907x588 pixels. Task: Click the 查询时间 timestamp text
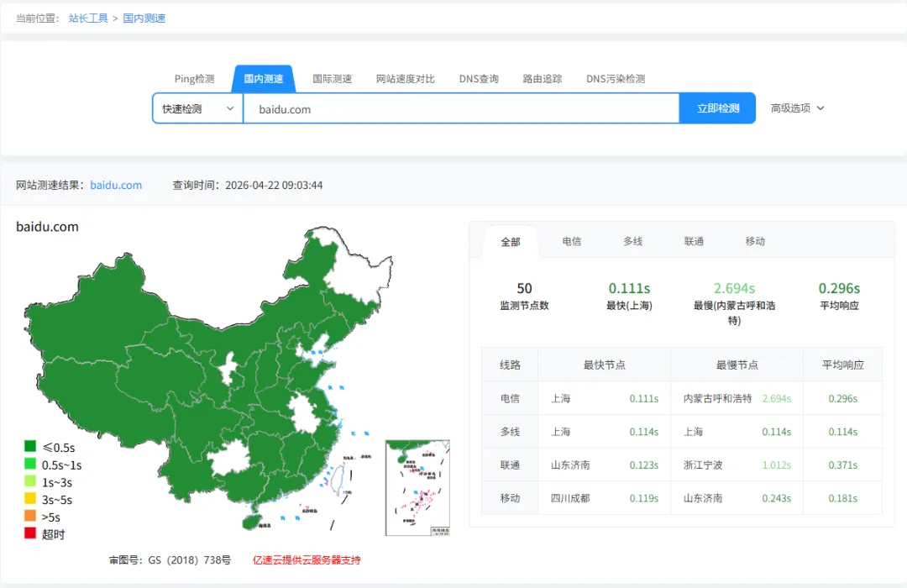tap(248, 185)
